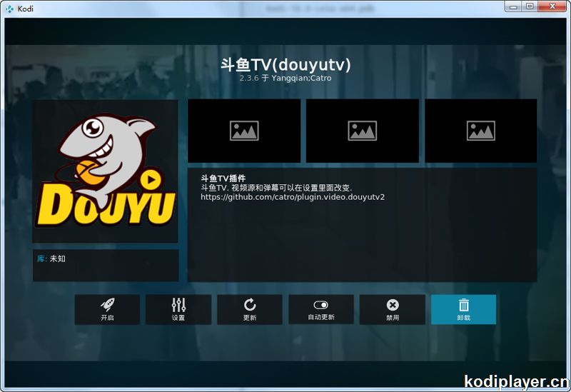Click the version line 2.3.6 于 Yangqian;Catro
Viewport: 571px width, 392px height.
point(285,78)
